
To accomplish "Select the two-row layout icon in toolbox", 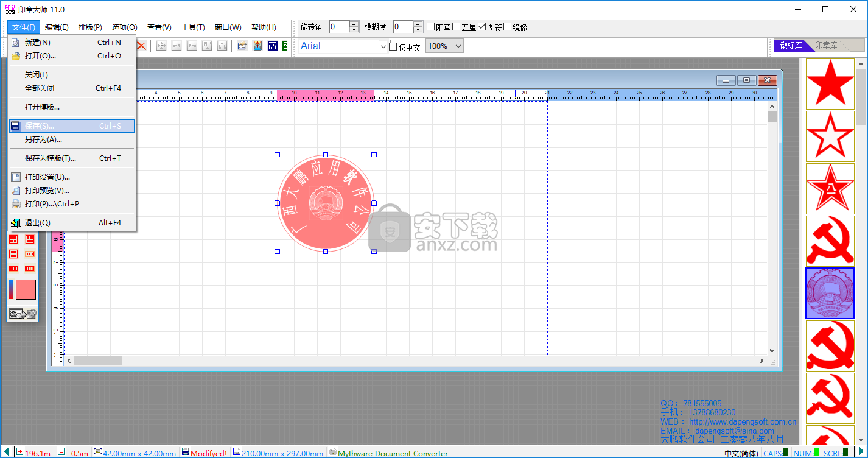I will coord(13,254).
